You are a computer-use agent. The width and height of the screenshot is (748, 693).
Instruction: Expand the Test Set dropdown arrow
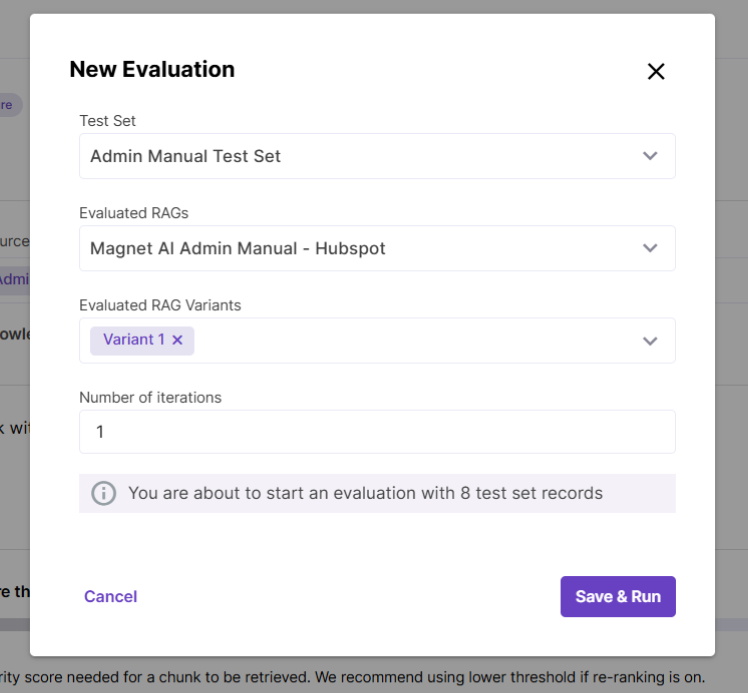(650, 156)
